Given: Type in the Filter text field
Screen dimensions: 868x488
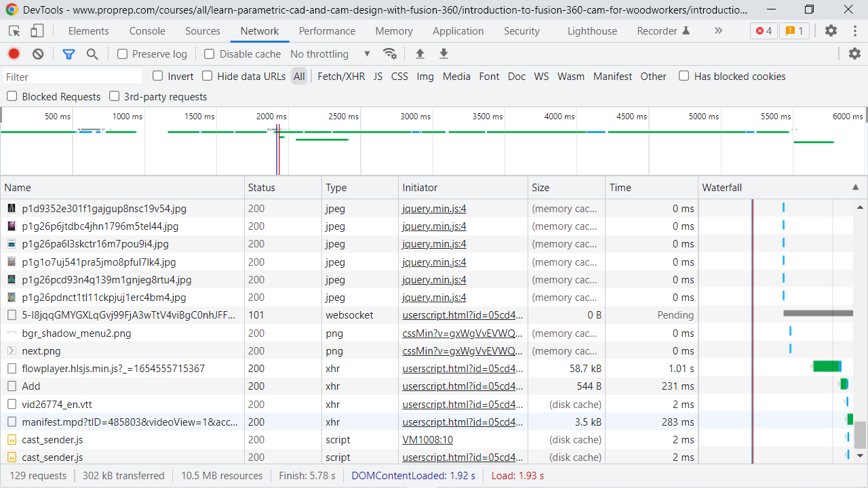Looking at the screenshot, I should point(73,77).
